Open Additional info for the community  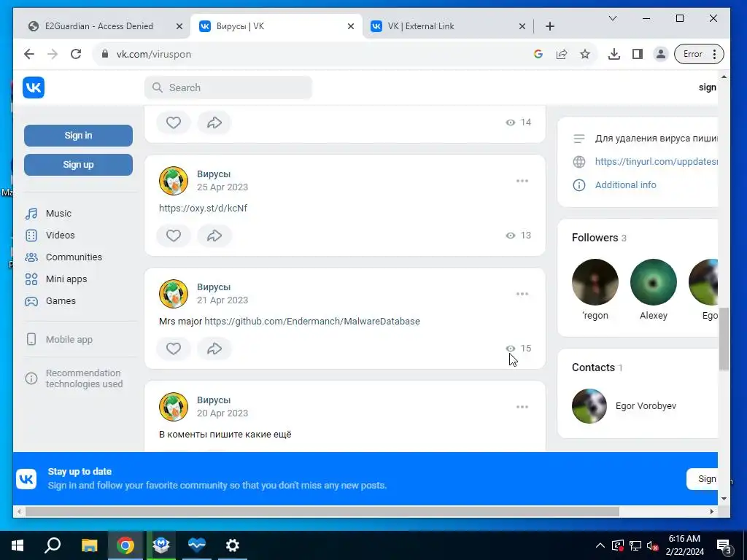[x=625, y=184]
